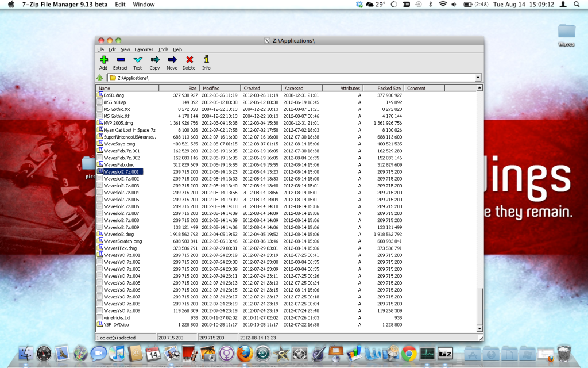The width and height of the screenshot is (588, 368).
Task: Open iTunes from the dock
Action: tap(117, 354)
